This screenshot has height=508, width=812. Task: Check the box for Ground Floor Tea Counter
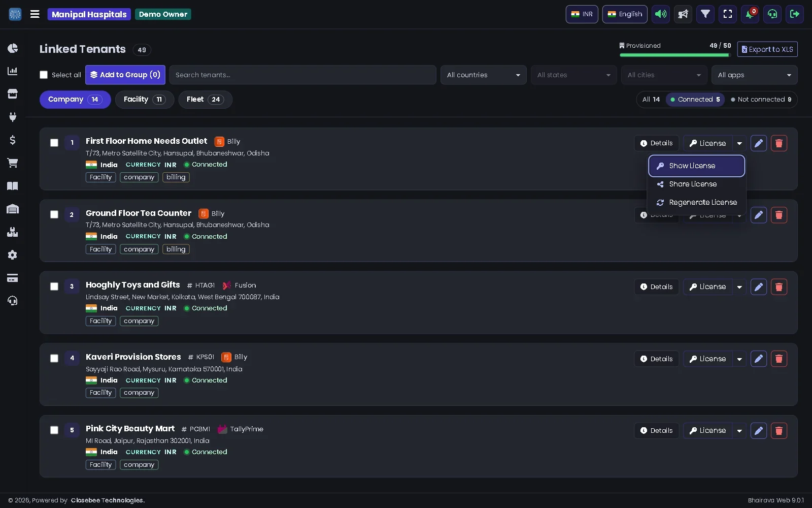[x=54, y=214]
